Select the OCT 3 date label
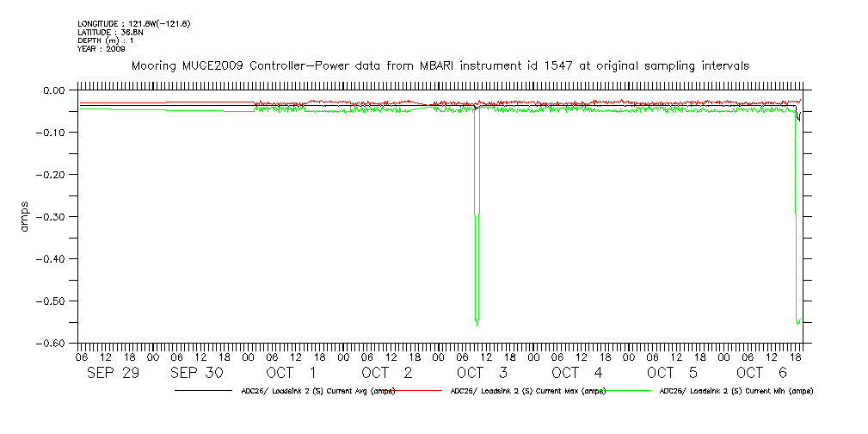This screenshot has width=868, height=434. pyautogui.click(x=484, y=373)
